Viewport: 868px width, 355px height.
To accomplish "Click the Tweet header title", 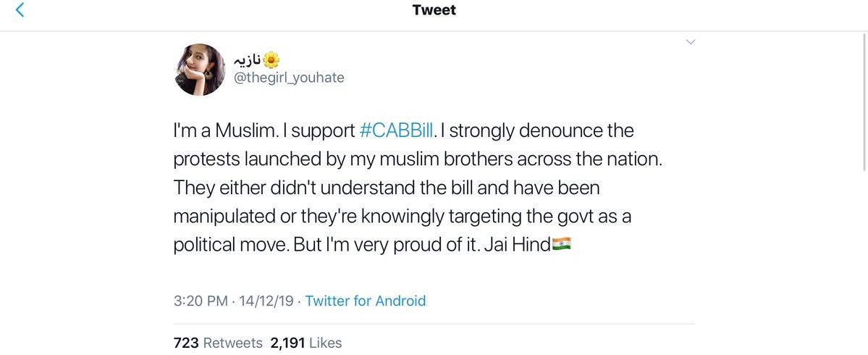I will coord(434,10).
